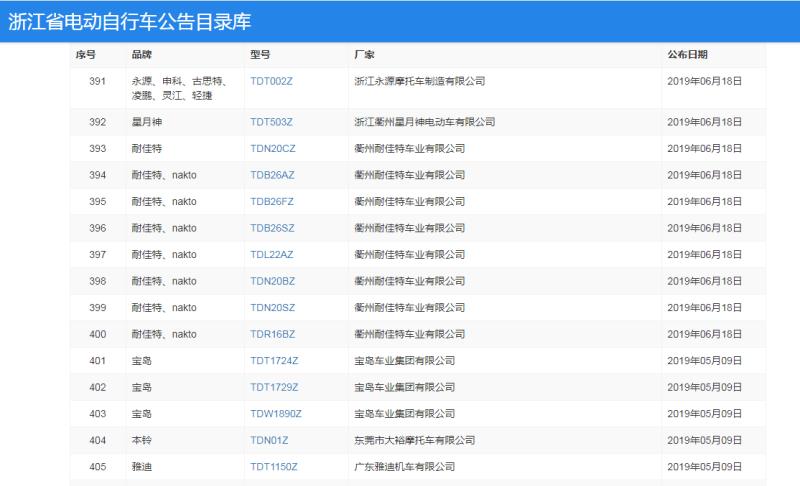Open model link TDN20SZ
This screenshot has height=486, width=800.
tap(272, 308)
